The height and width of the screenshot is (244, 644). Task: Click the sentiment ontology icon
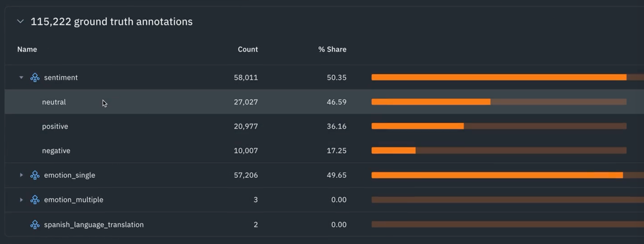pos(35,77)
